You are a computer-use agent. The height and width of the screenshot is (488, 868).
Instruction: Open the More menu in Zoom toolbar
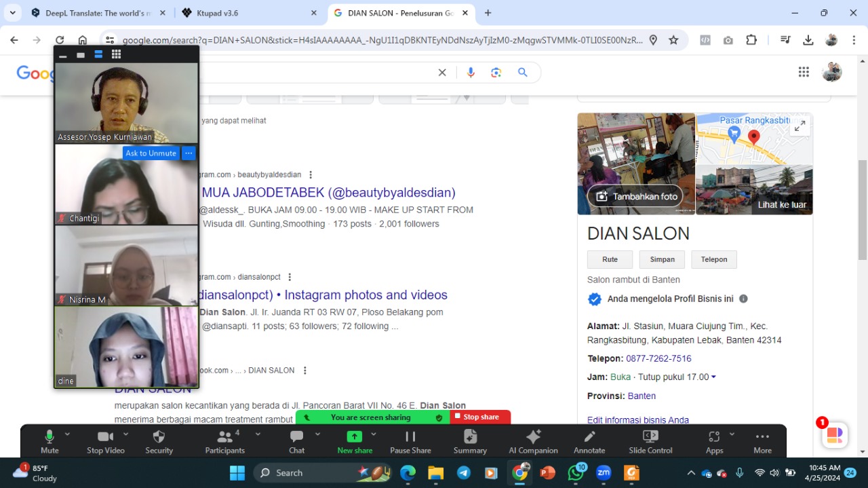[762, 441]
